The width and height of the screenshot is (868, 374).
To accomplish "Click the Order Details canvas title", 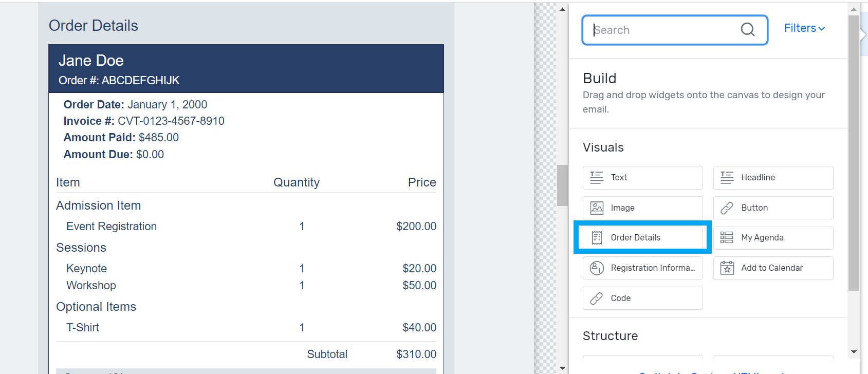I will [x=94, y=26].
